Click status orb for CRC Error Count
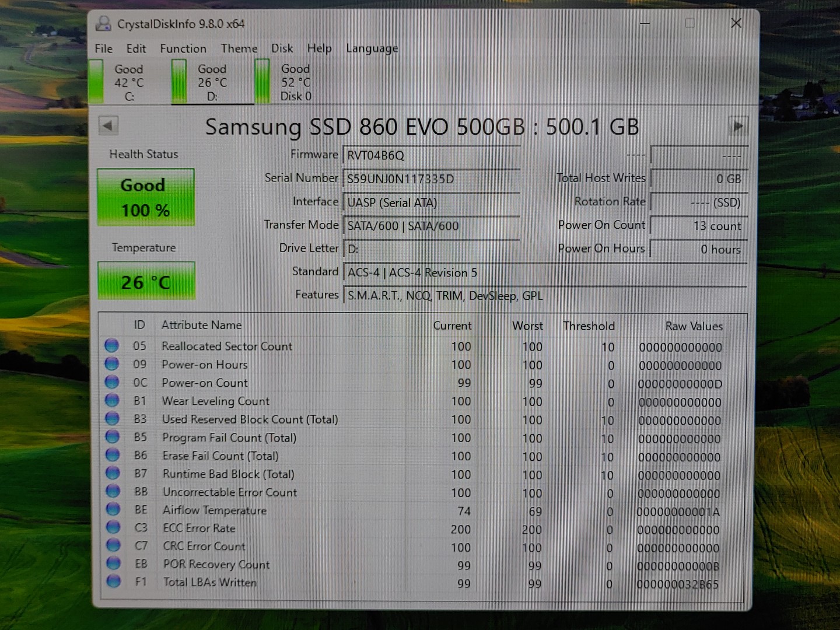The width and height of the screenshot is (840, 630). pyautogui.click(x=113, y=545)
